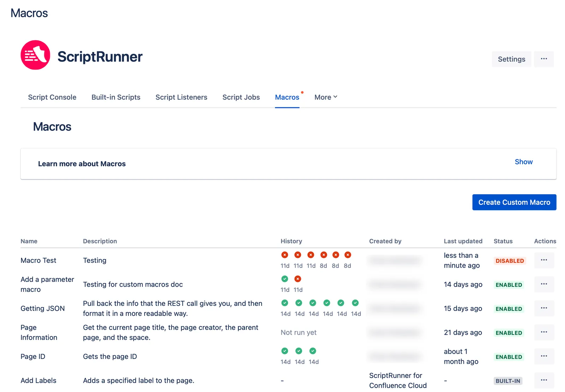The height and width of the screenshot is (392, 565).
Task: Click last successful run icon in Getting JSON history
Action: pos(355,303)
